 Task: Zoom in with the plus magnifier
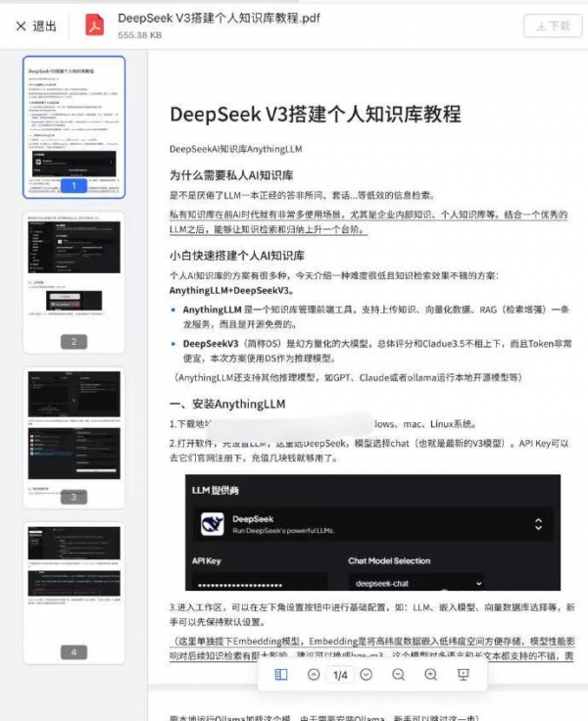pyautogui.click(x=430, y=675)
